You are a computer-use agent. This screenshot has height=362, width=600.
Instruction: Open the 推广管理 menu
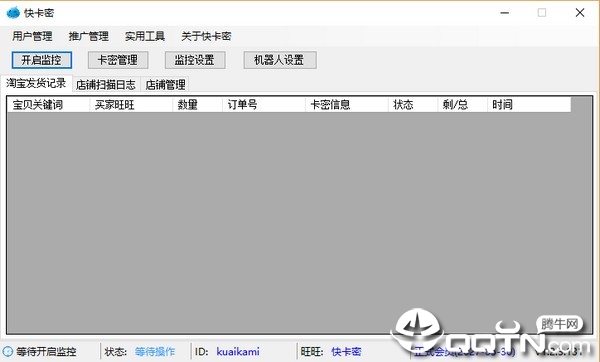[x=88, y=36]
